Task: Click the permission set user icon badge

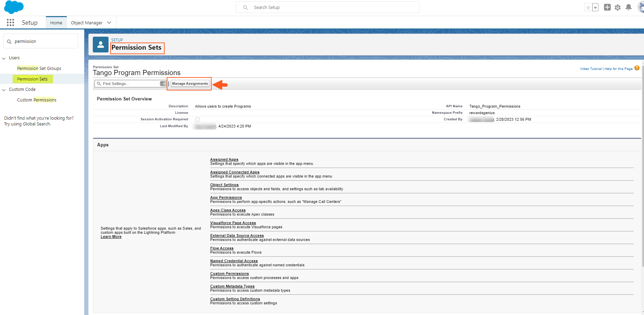Action: (100, 45)
